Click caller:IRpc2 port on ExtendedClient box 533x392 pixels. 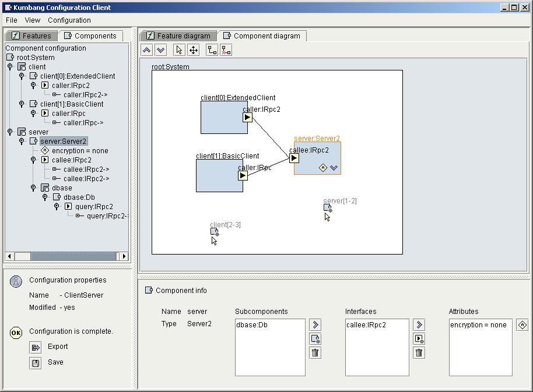pos(247,118)
